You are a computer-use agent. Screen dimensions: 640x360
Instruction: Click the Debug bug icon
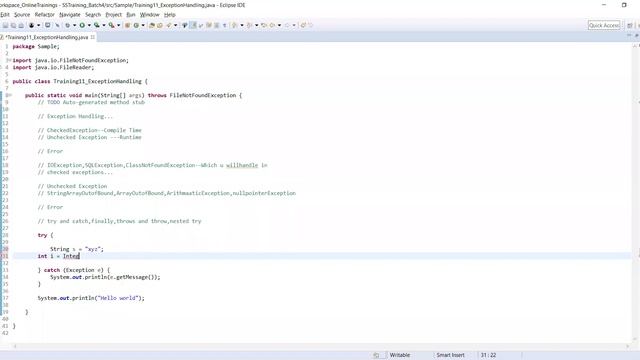click(67, 25)
